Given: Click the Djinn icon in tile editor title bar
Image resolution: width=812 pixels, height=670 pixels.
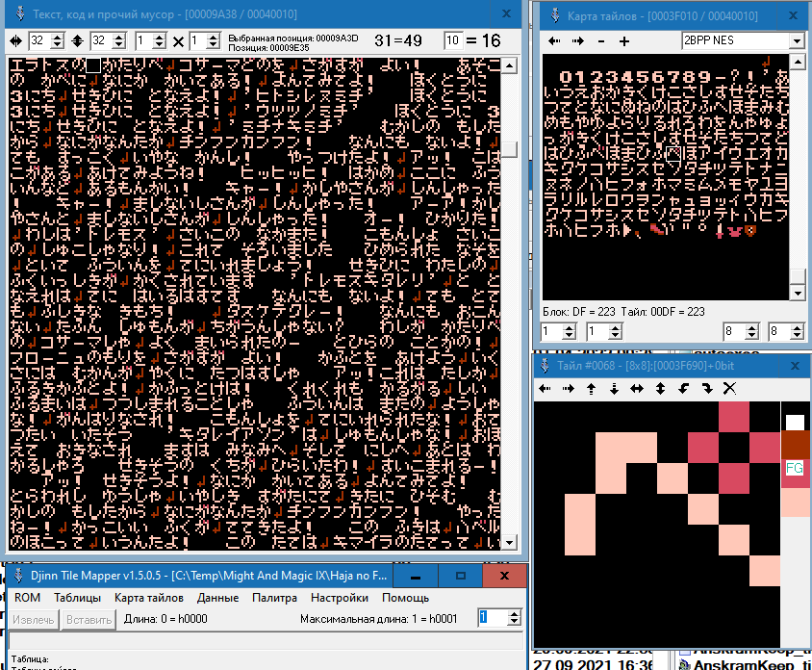Looking at the screenshot, I should click(x=545, y=365).
